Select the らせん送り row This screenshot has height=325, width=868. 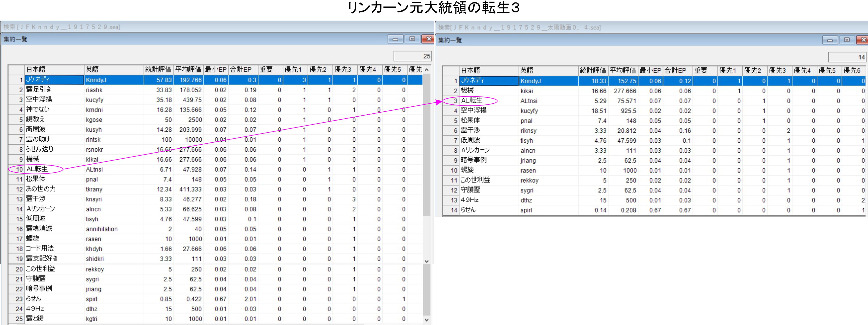(215, 150)
